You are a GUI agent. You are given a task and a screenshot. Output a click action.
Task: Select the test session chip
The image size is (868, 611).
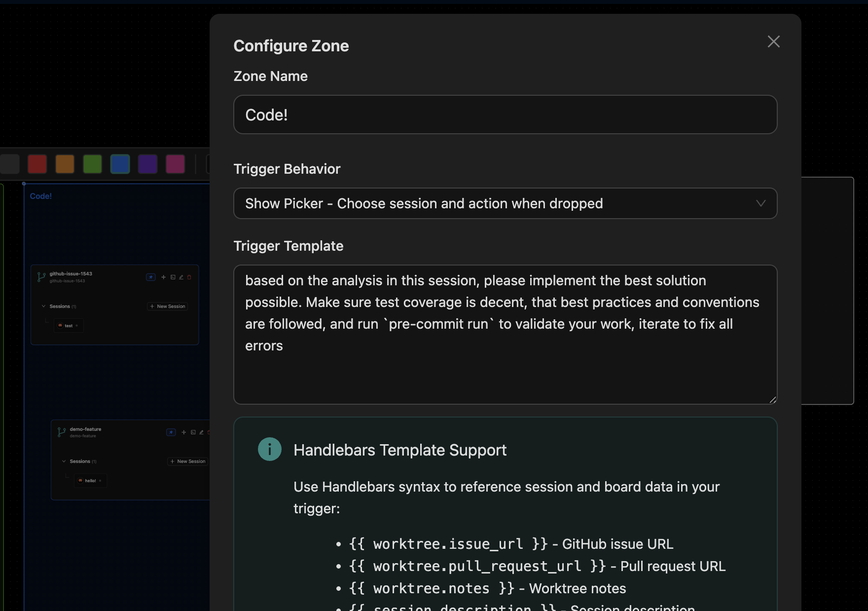tap(69, 325)
